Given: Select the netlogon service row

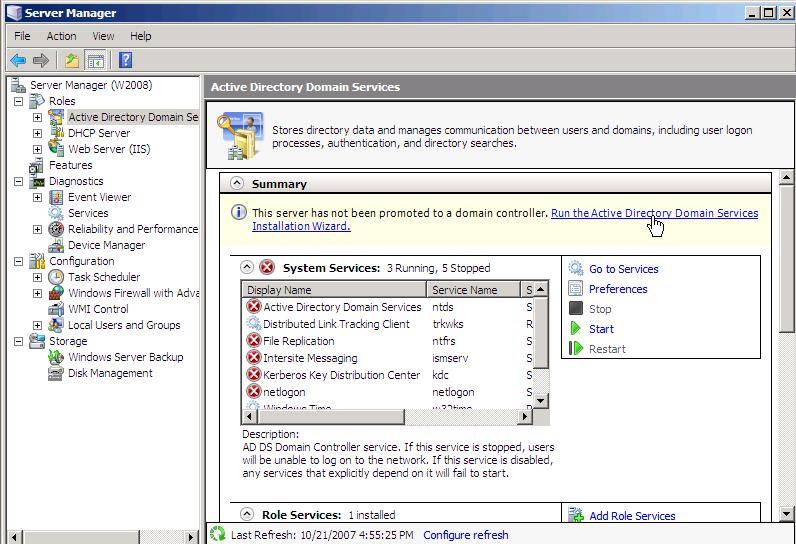Looking at the screenshot, I should point(389,392).
